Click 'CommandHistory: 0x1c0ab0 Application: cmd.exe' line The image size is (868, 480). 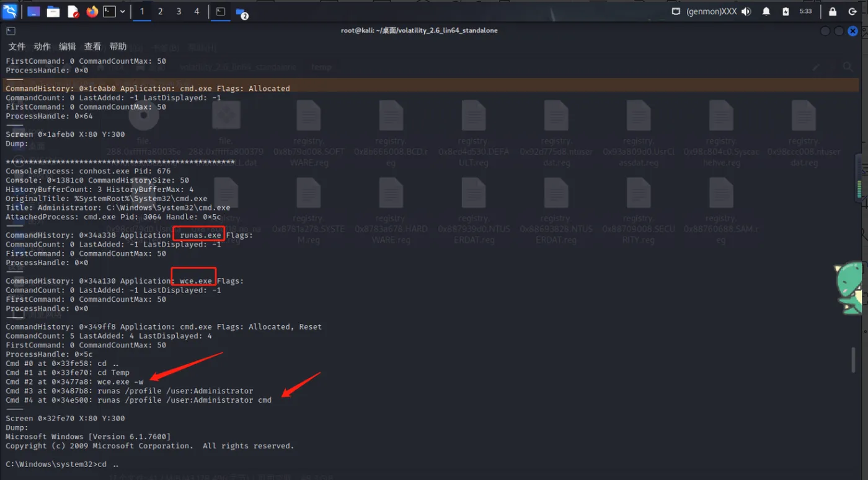148,89
